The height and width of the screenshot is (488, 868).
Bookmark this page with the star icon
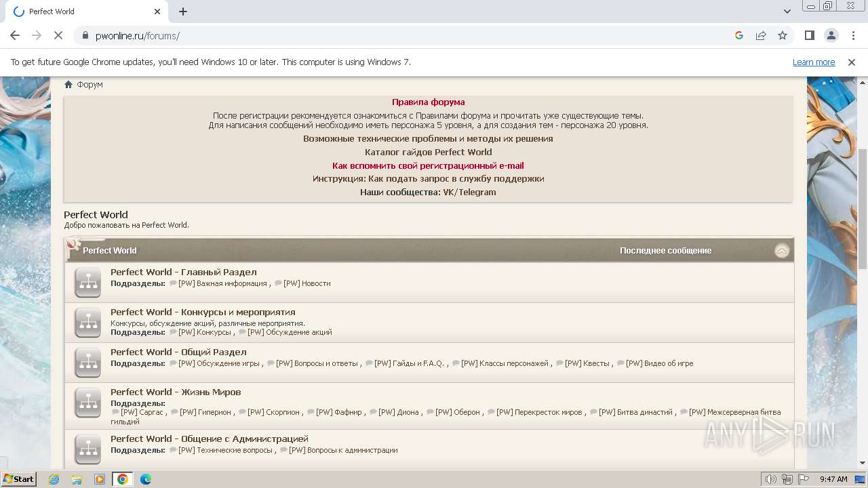click(783, 35)
